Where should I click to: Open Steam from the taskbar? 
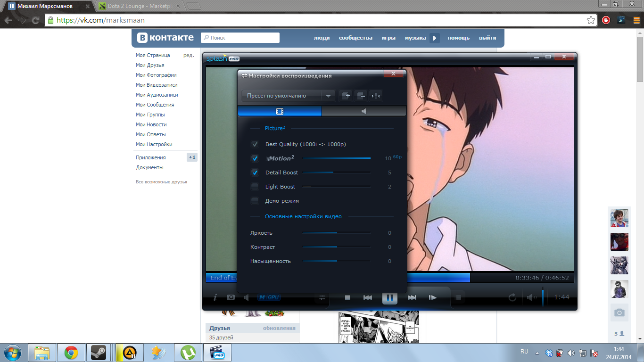pos(99,352)
